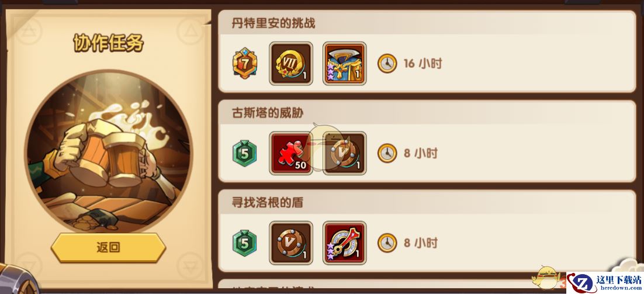644x294 pixels.
Task: Tap the red shield weapon reward
Action: 345,243
